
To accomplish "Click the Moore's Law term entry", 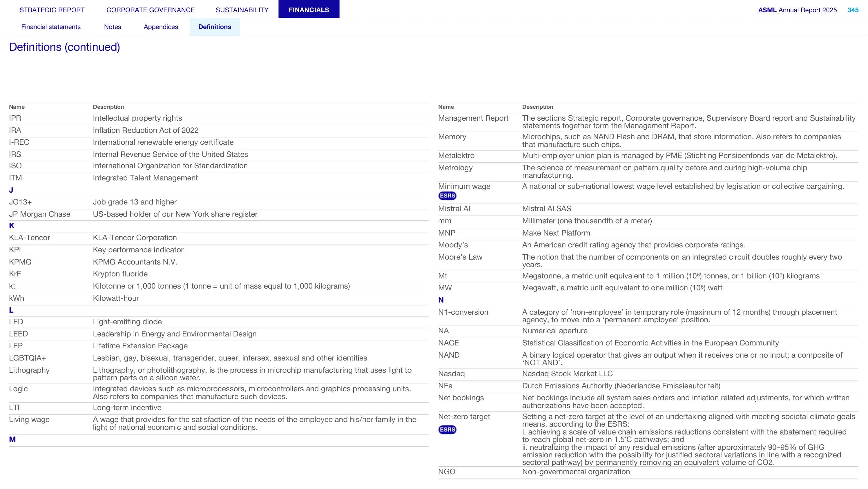I will pyautogui.click(x=460, y=257).
